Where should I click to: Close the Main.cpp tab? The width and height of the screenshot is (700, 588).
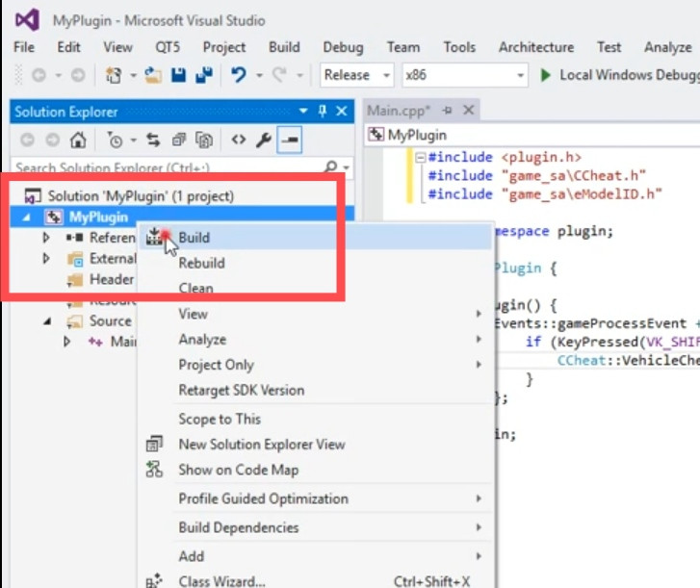pos(468,110)
